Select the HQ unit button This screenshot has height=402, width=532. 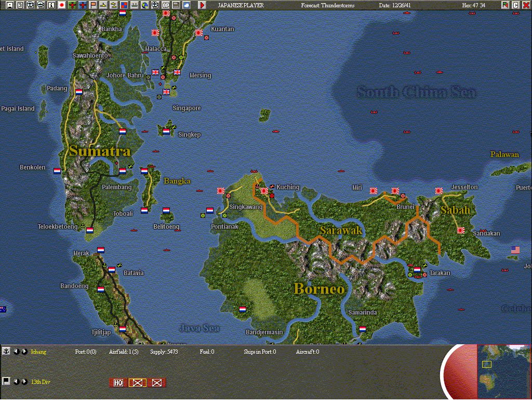118,383
